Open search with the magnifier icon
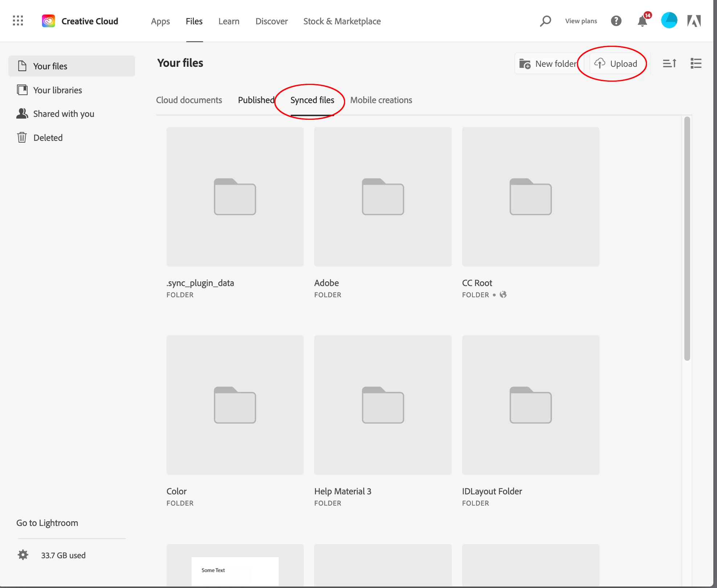 click(545, 21)
